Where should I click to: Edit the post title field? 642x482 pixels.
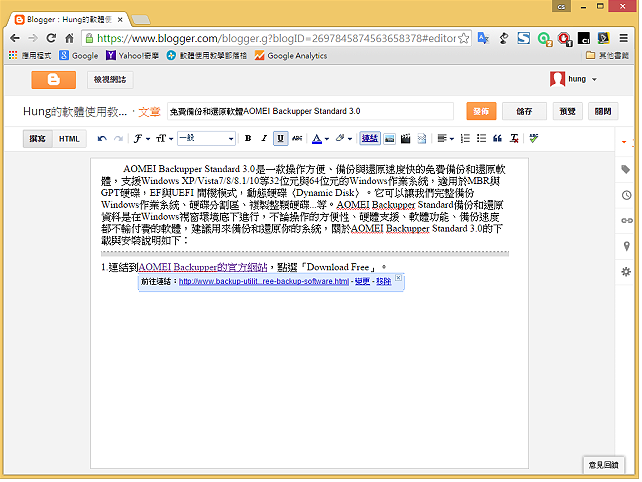[310, 111]
